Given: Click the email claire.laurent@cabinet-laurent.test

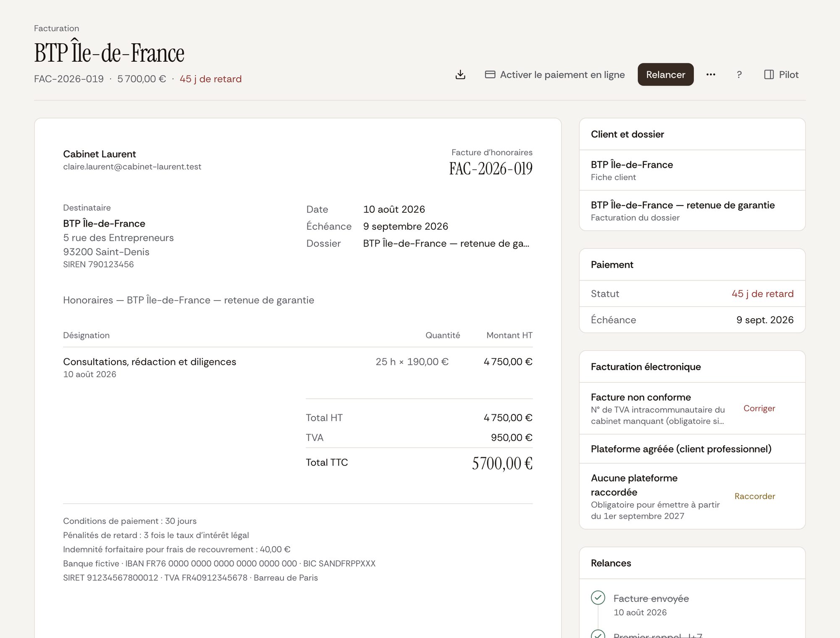Looking at the screenshot, I should click(132, 167).
